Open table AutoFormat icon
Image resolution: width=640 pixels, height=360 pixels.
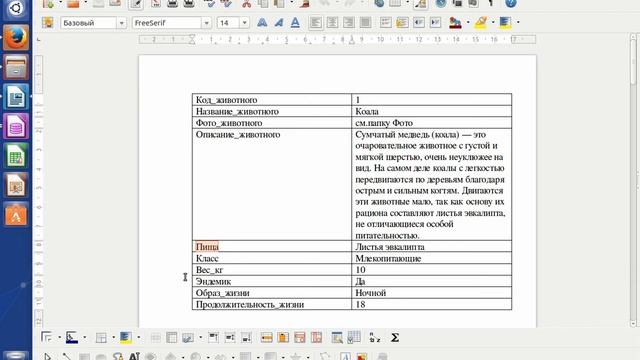click(337, 338)
